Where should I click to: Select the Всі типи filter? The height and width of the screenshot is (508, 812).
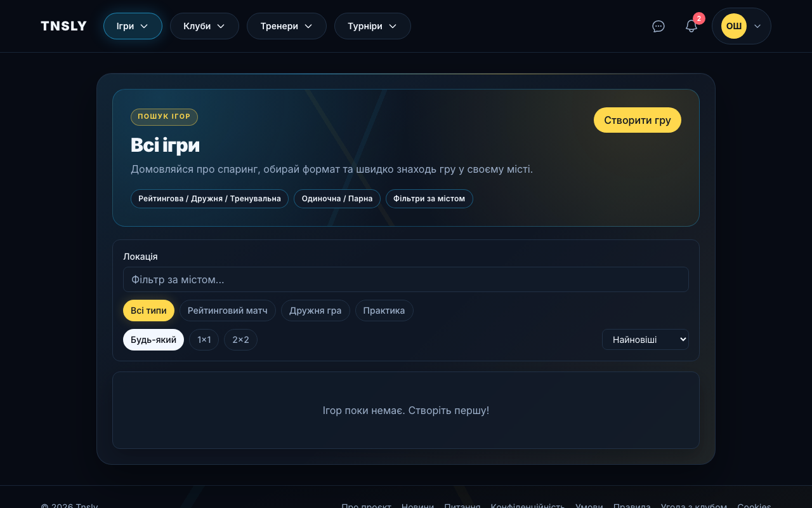pyautogui.click(x=148, y=311)
